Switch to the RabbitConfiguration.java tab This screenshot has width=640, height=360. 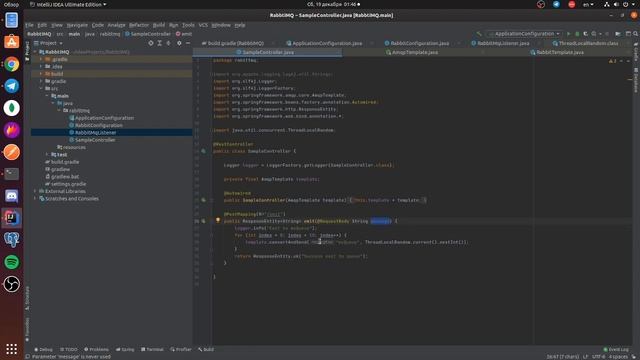[416, 43]
